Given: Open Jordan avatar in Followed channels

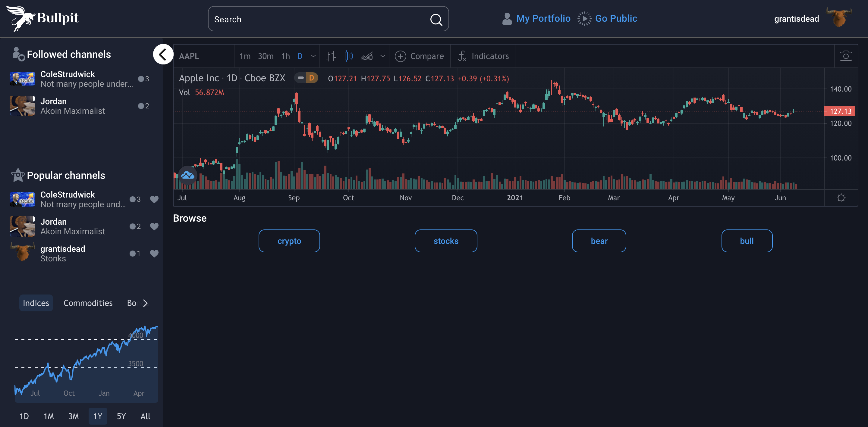Looking at the screenshot, I should pos(22,106).
